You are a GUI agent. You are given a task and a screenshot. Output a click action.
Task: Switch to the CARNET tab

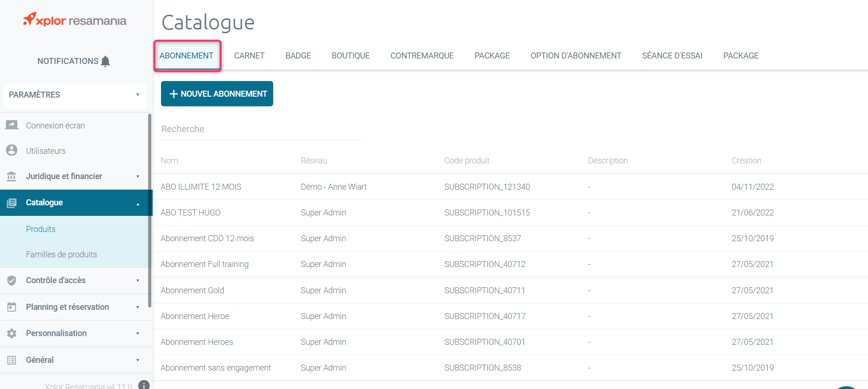pyautogui.click(x=249, y=56)
